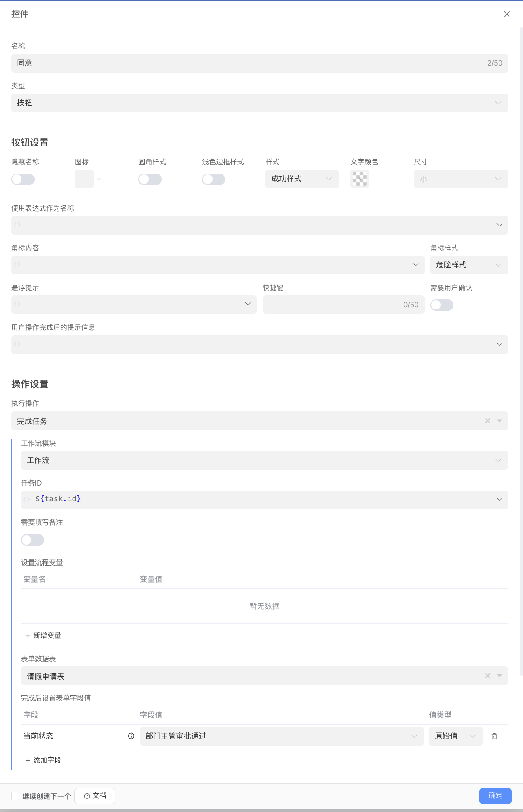Image resolution: width=523 pixels, height=812 pixels.
Task: Toggle the 隐藏名称 switch
Action: (23, 179)
